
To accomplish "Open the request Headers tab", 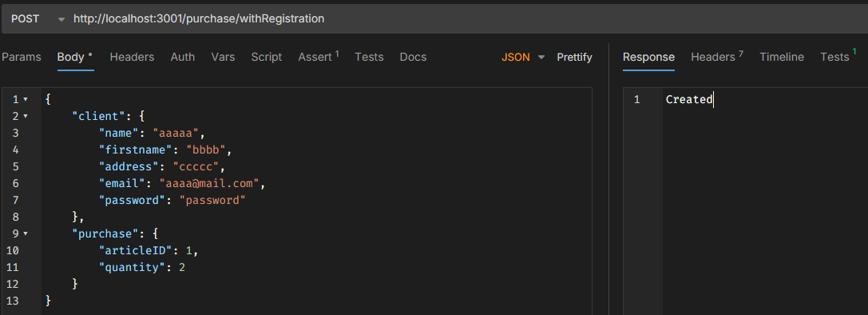I will (132, 57).
